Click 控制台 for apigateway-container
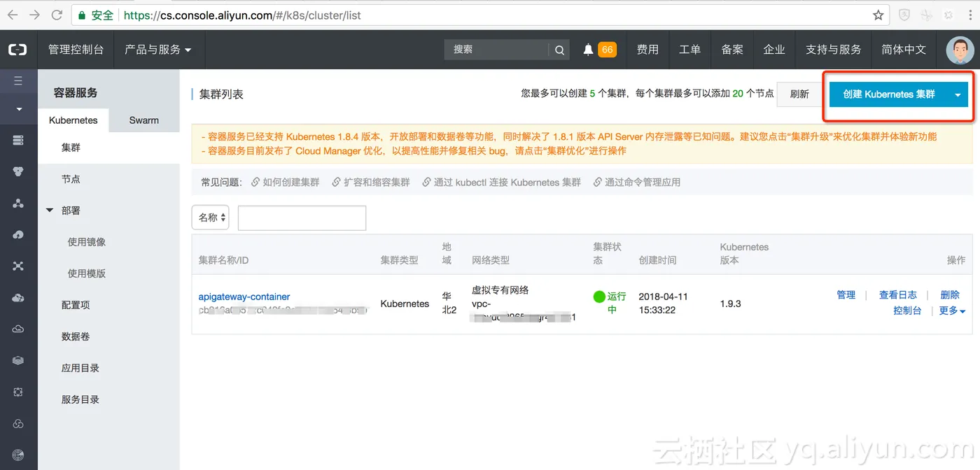The image size is (980, 470). point(907,311)
